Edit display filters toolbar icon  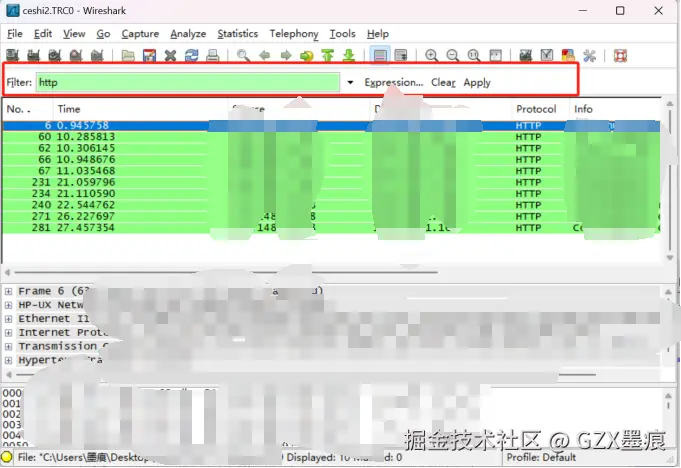click(547, 55)
